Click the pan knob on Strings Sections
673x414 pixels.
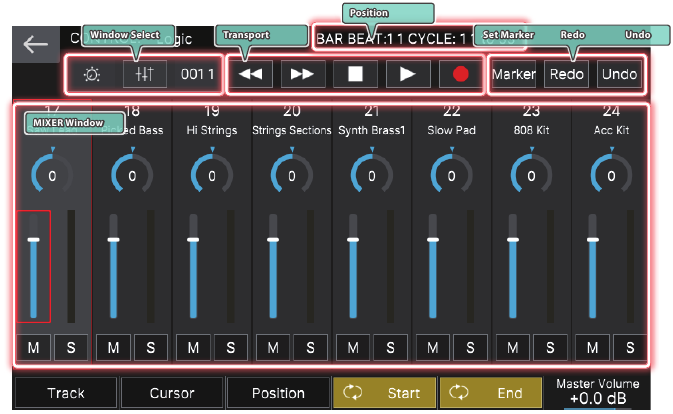point(291,175)
